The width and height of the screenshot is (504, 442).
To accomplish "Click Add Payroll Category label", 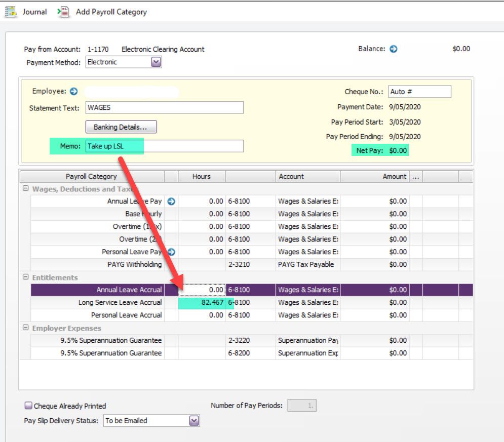I will pos(111,12).
